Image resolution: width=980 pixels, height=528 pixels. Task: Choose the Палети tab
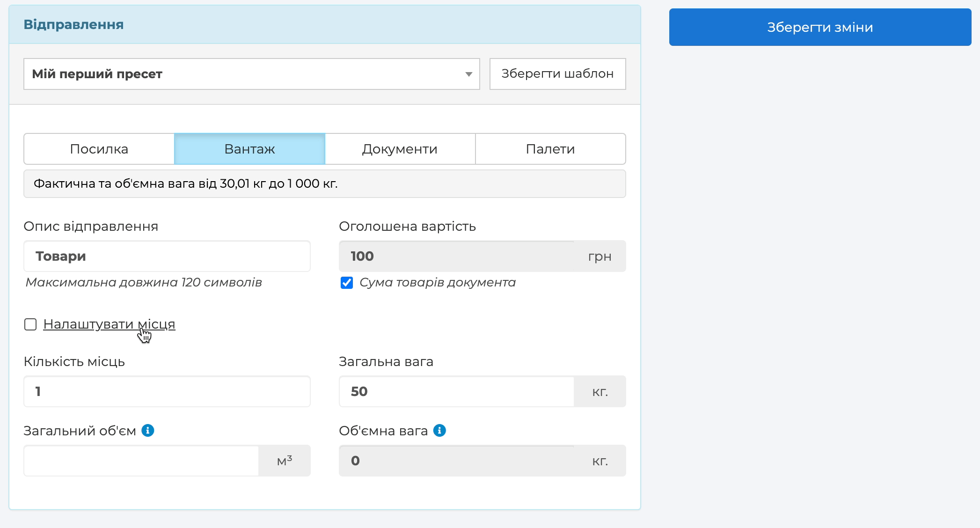pyautogui.click(x=550, y=149)
